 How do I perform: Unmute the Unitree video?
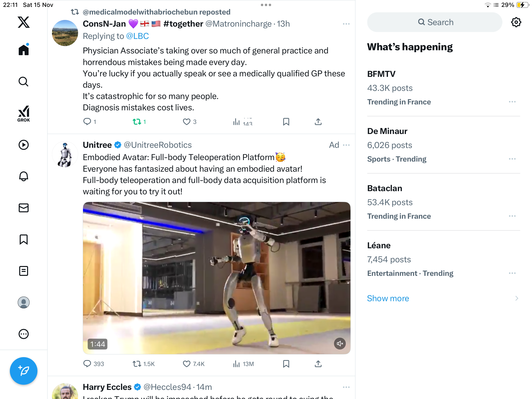(340, 343)
